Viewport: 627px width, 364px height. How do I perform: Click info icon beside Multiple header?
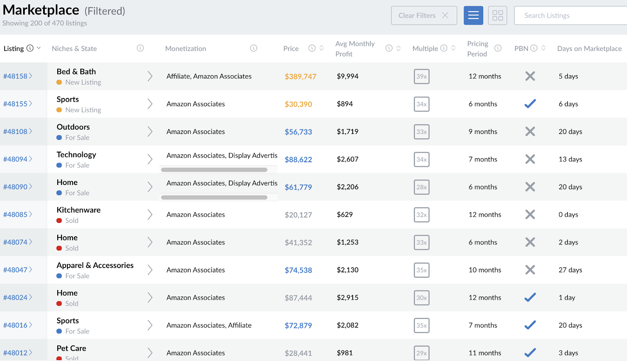(444, 48)
